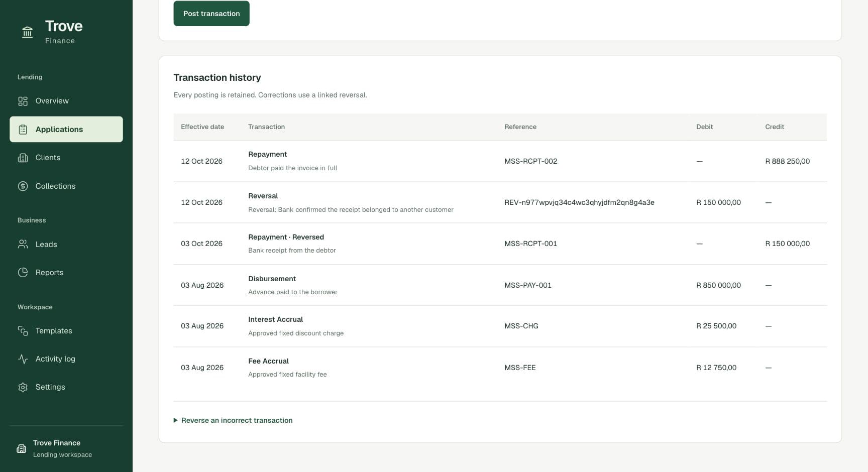The height and width of the screenshot is (472, 868).
Task: Click MSS-RCPT-001 row's R 150 000,00 credit
Action: 787,244
